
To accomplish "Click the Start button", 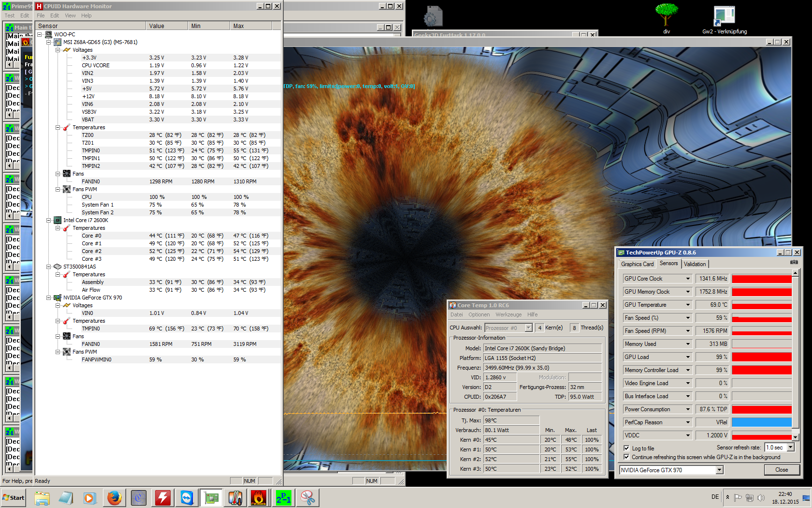I will pyautogui.click(x=14, y=497).
